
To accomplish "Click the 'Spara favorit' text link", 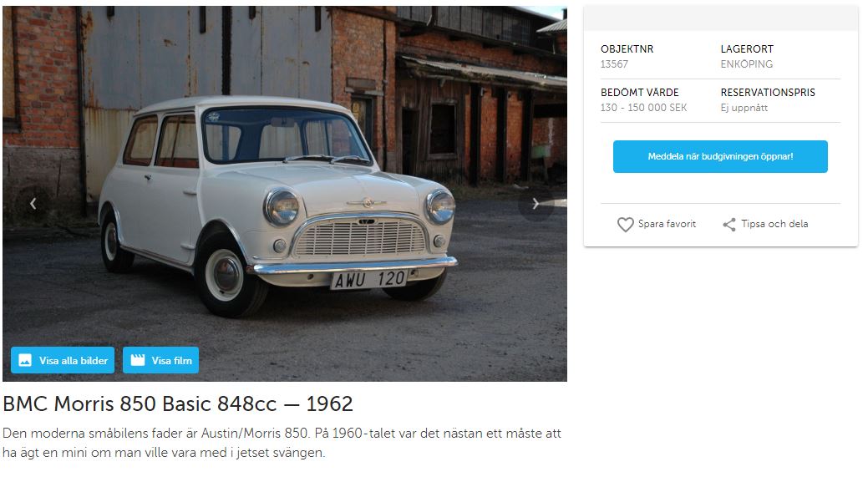I will [x=667, y=224].
